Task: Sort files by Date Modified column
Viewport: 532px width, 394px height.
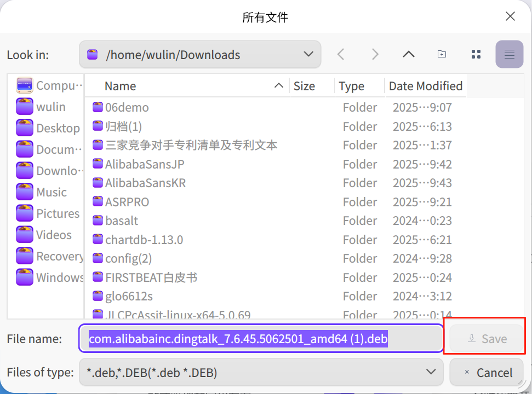Action: pos(426,86)
